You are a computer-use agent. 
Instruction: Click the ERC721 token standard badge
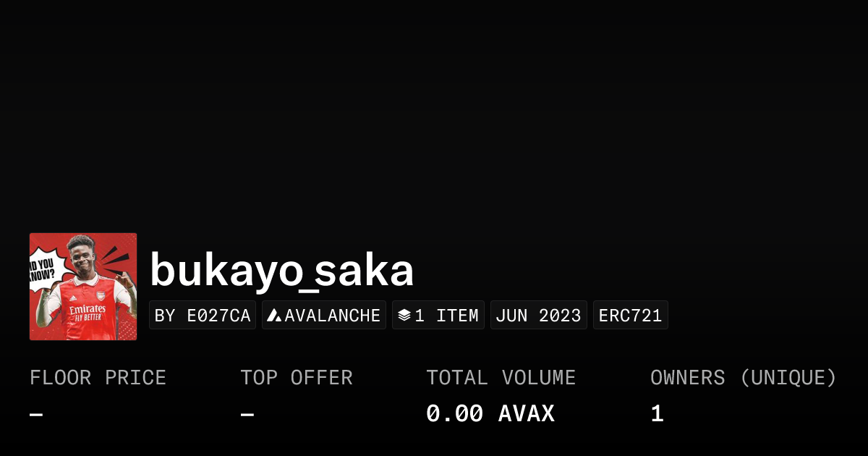630,314
